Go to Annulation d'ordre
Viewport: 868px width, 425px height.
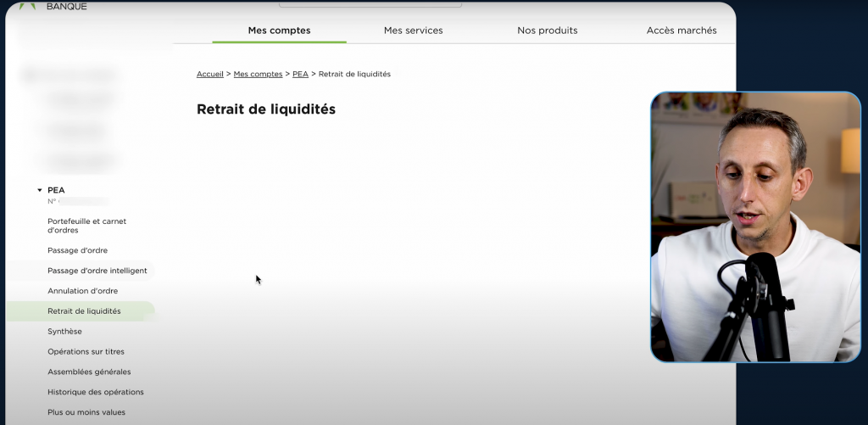point(82,291)
